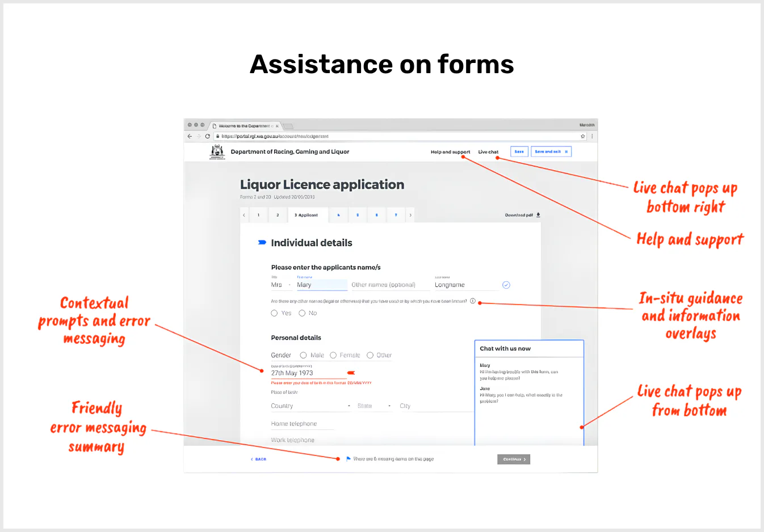The image size is (764, 532).
Task: Choose Male gender option
Action: tap(303, 355)
